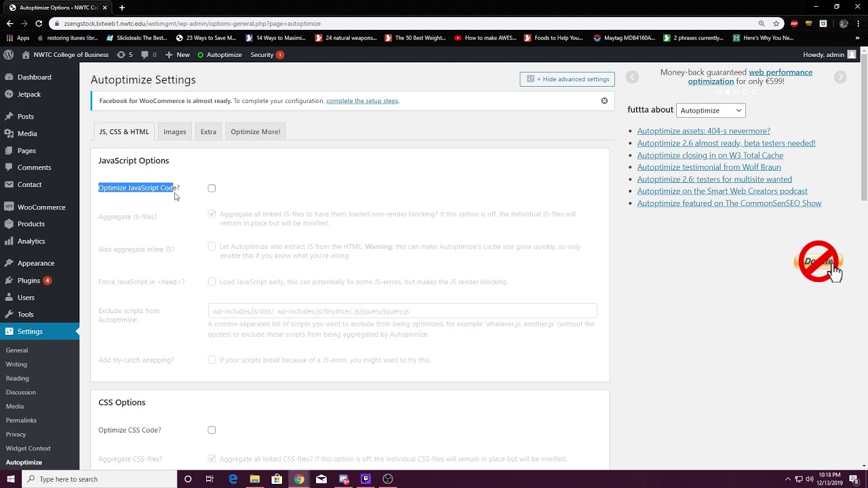Toggle Add try-catch wrapping checkbox
This screenshot has height=488, width=868.
pos(212,360)
